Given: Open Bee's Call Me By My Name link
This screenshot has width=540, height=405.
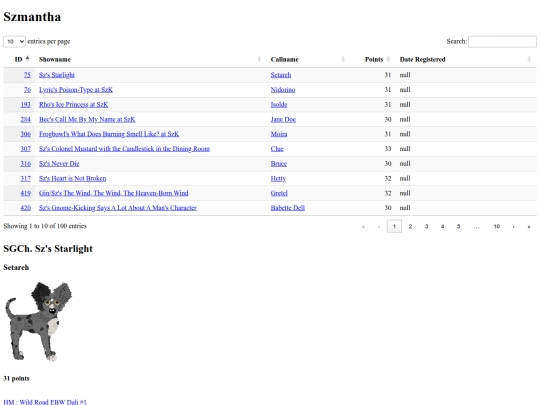Looking at the screenshot, I should pyautogui.click(x=87, y=119).
